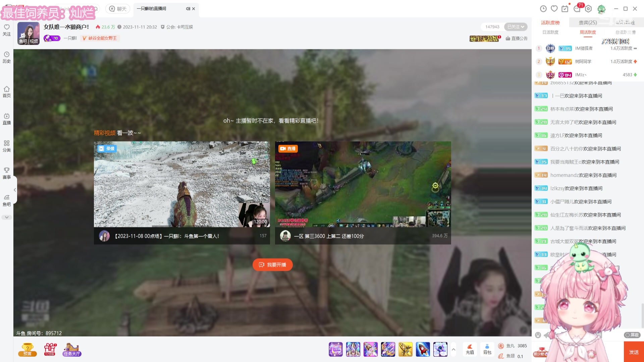Open the 充值 recharge icon
Viewport: 644px width, 362px height.
click(470, 349)
